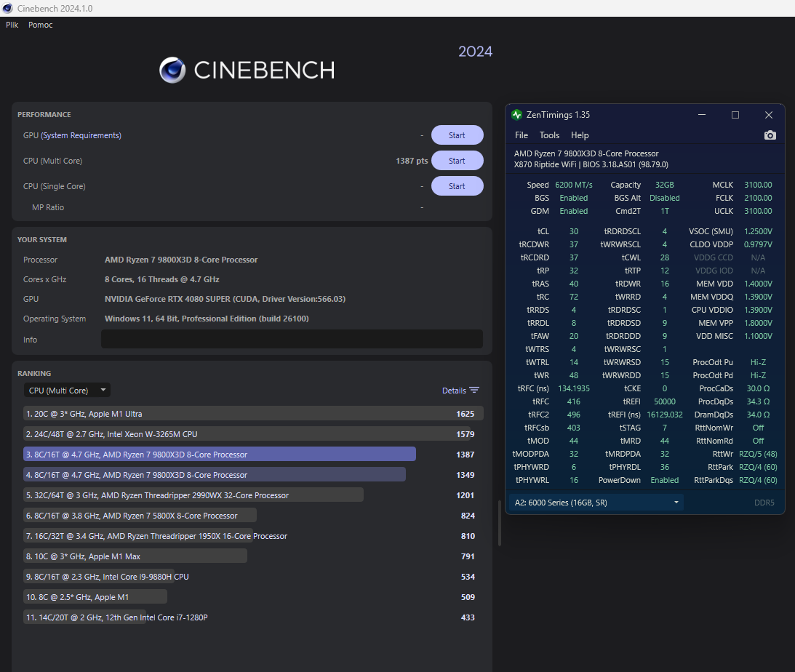Screen dimensions: 795x672
Task: Open the ZenTimings Help menu
Action: pos(580,135)
